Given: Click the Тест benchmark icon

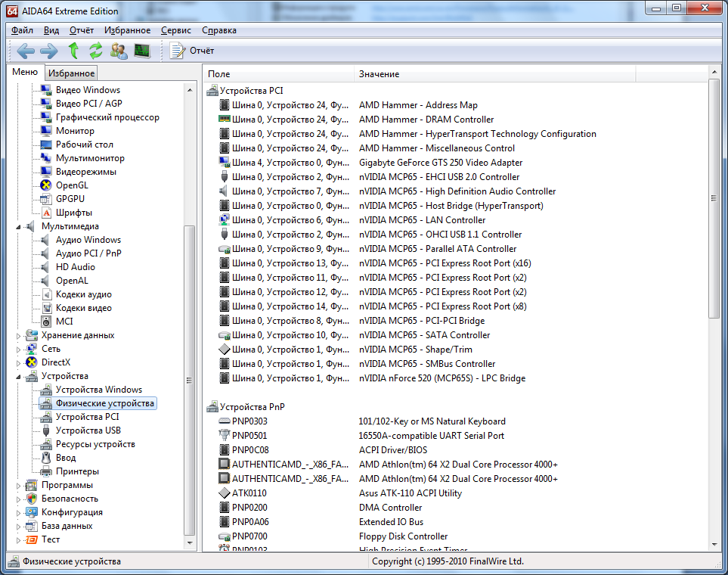Looking at the screenshot, I should pyautogui.click(x=31, y=539).
